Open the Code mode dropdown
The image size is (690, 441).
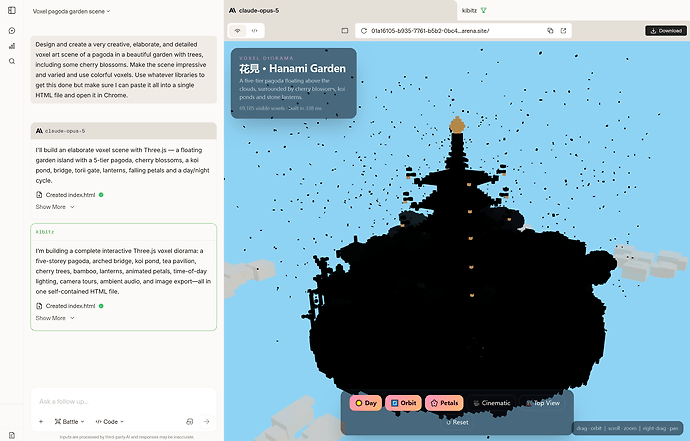tap(110, 422)
